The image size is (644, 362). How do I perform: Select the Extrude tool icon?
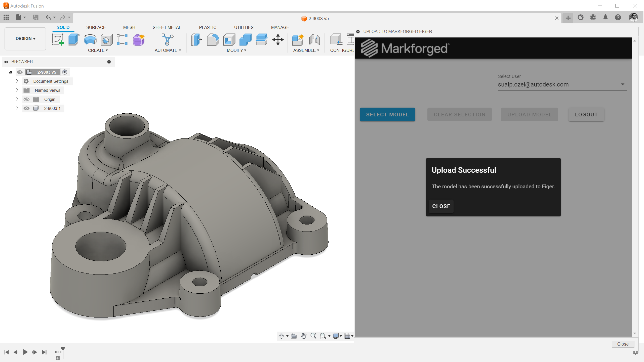pos(74,40)
